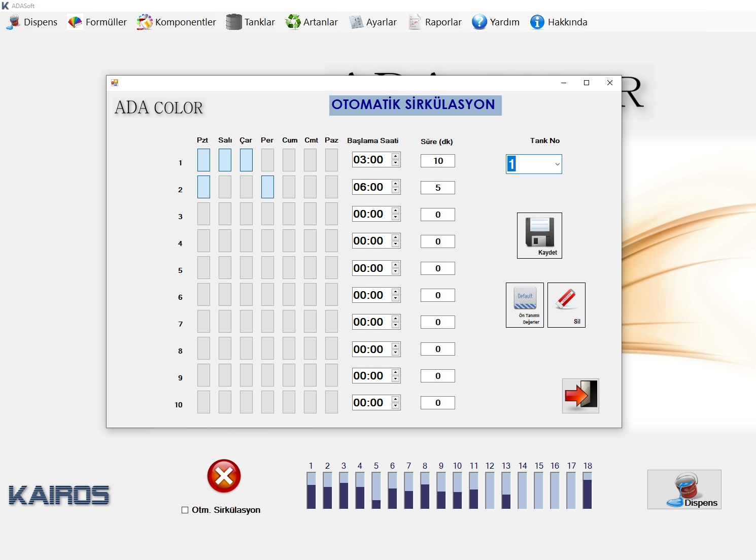Click the Dispens paint bucket button
Viewport: 756px width, 560px height.
coord(684,489)
